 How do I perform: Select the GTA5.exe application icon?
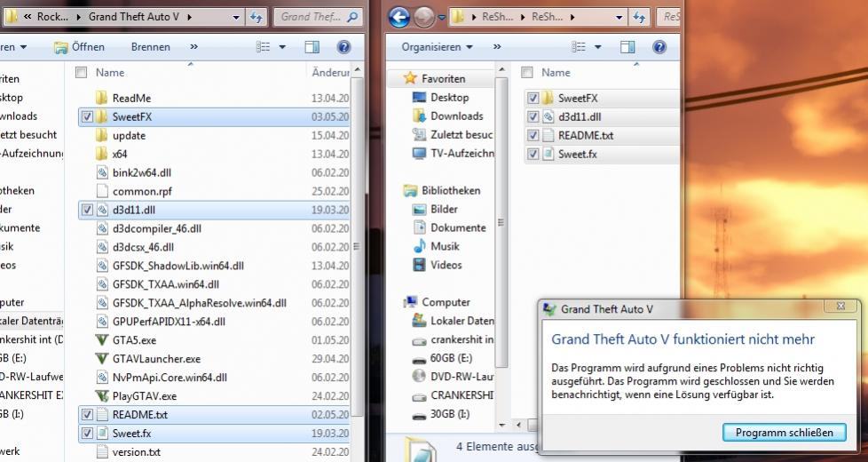pyautogui.click(x=102, y=340)
